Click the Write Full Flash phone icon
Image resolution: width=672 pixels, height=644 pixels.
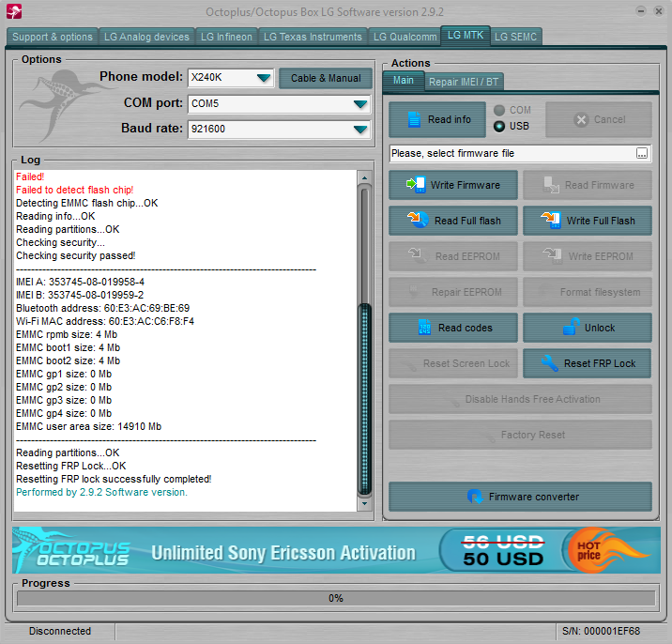point(551,220)
